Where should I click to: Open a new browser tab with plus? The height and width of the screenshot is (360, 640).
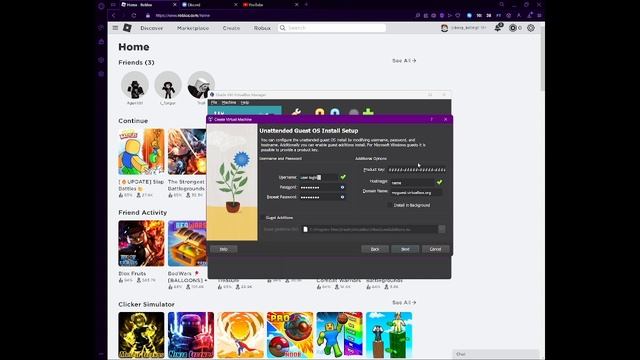point(307,4)
